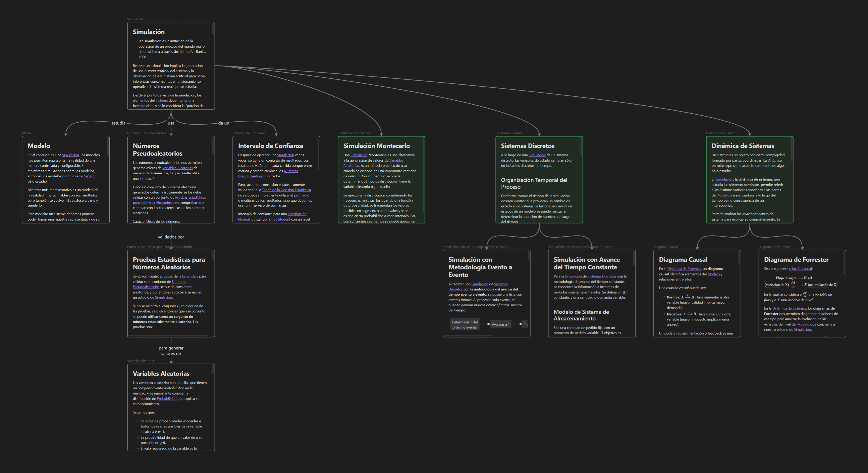The height and width of the screenshot is (473, 868).
Task: Click the 'Variables Aleatorias' card title heading
Action: [x=161, y=374]
